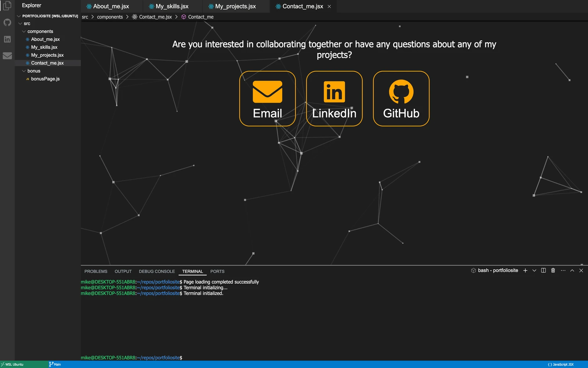Click the Contact_me symbol breadcrumb
588x368 pixels.
point(197,17)
